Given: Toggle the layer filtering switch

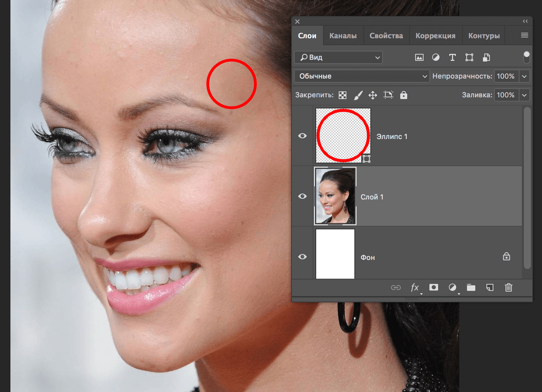Looking at the screenshot, I should (x=526, y=57).
